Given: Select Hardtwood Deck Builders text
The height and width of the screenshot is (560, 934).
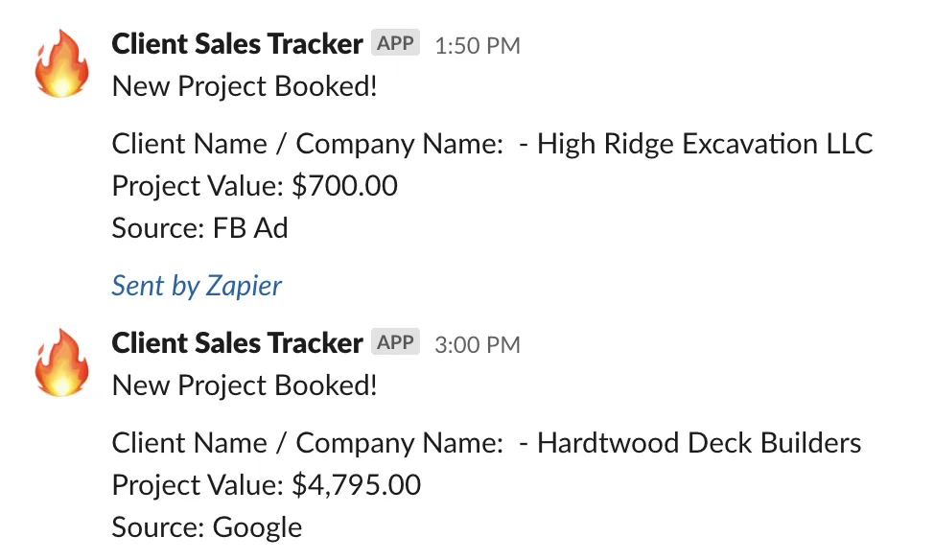Looking at the screenshot, I should pyautogui.click(x=699, y=443).
